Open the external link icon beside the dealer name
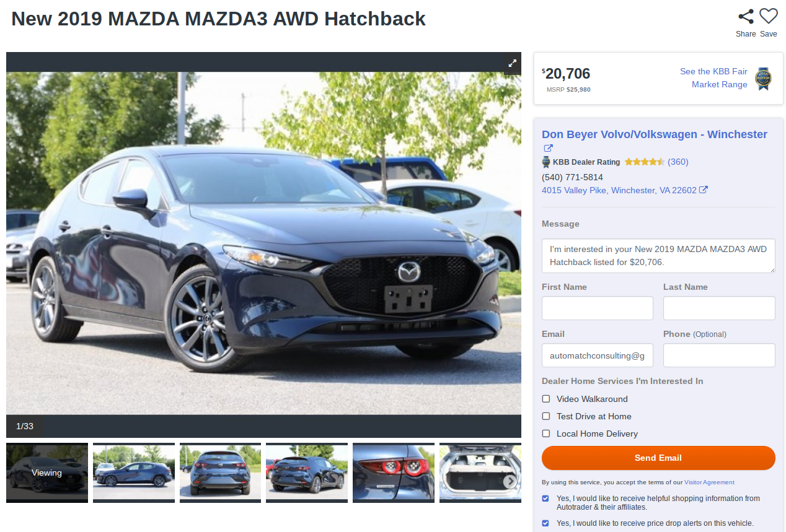 [548, 149]
